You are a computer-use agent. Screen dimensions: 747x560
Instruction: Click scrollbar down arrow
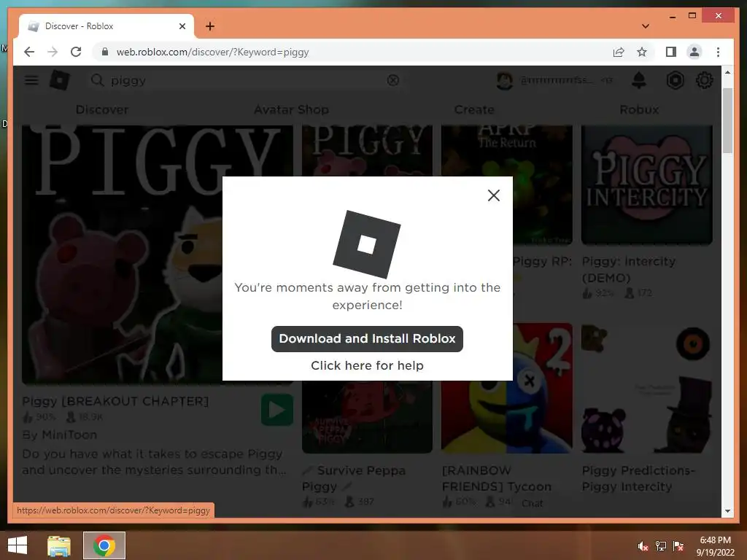click(x=727, y=511)
